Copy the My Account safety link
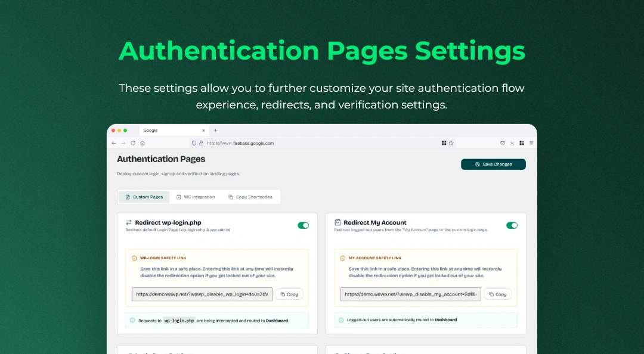 498,294
